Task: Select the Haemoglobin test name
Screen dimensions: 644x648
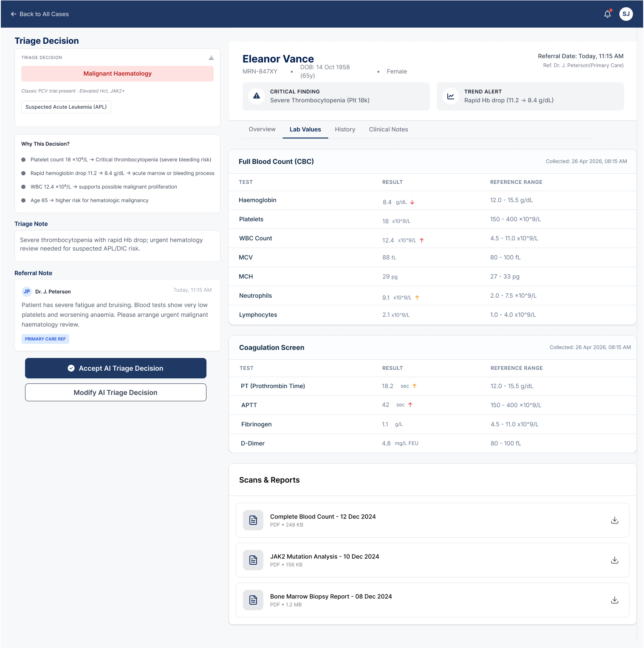Action: [257, 200]
